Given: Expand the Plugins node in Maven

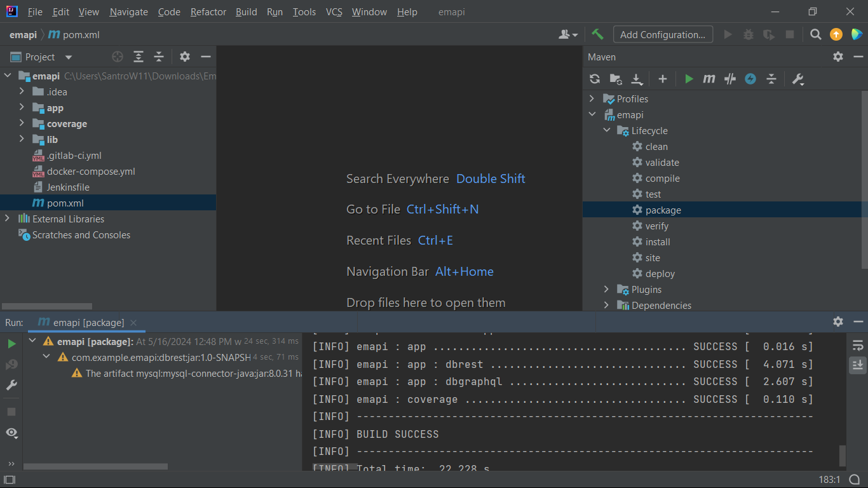Looking at the screenshot, I should (607, 289).
